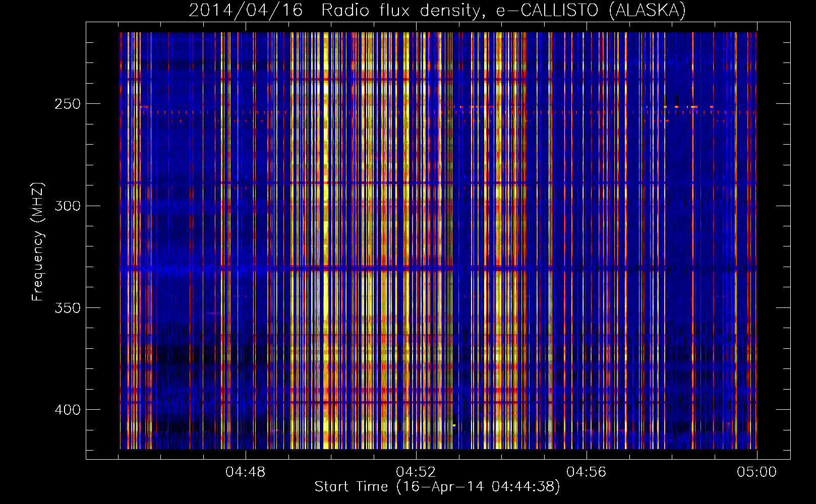Click the '04:52' time tick label

tap(416, 472)
